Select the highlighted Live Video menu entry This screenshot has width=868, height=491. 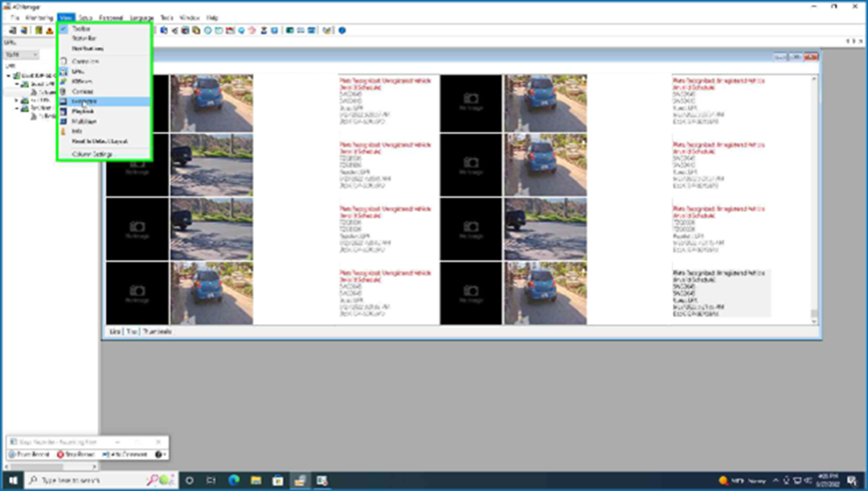85,101
